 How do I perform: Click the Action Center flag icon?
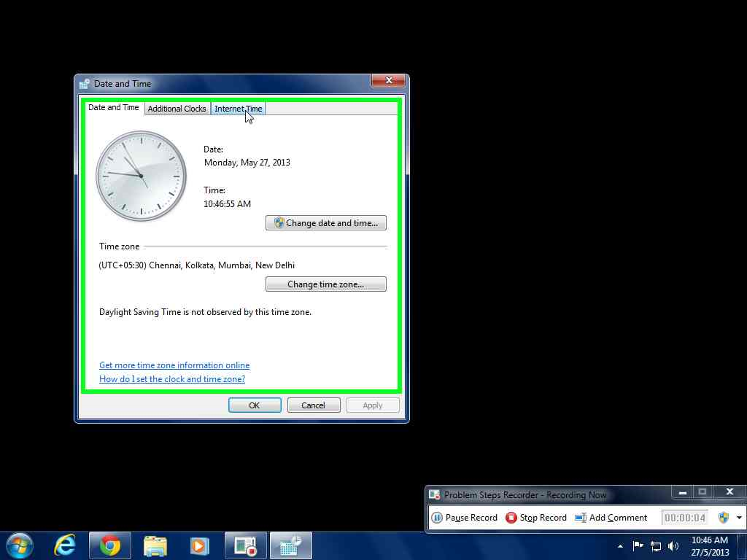[638, 546]
